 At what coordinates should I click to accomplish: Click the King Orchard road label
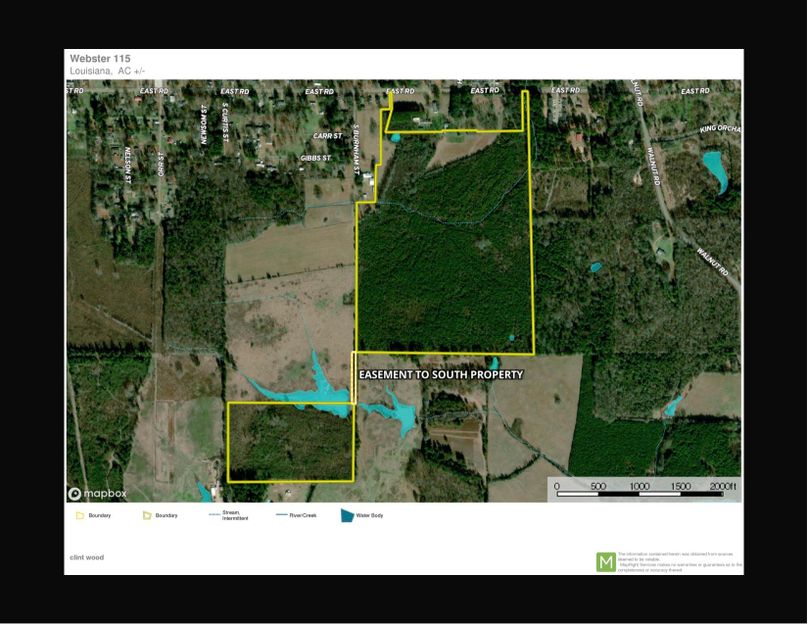[720, 129]
